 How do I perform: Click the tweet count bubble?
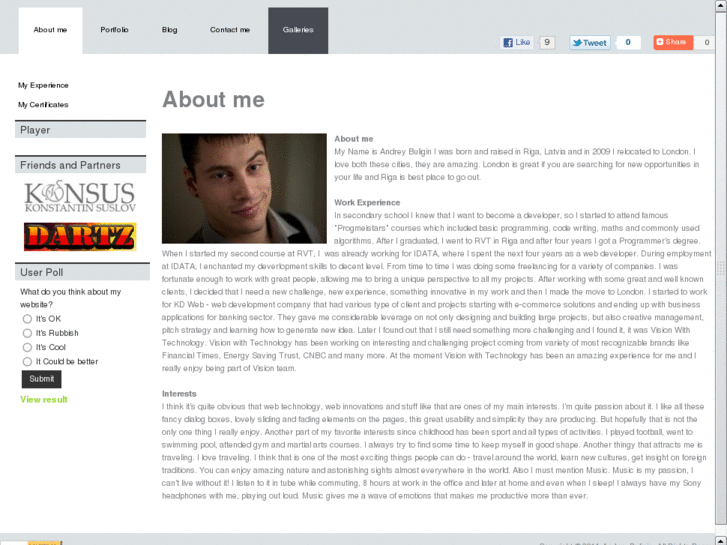pos(628,43)
